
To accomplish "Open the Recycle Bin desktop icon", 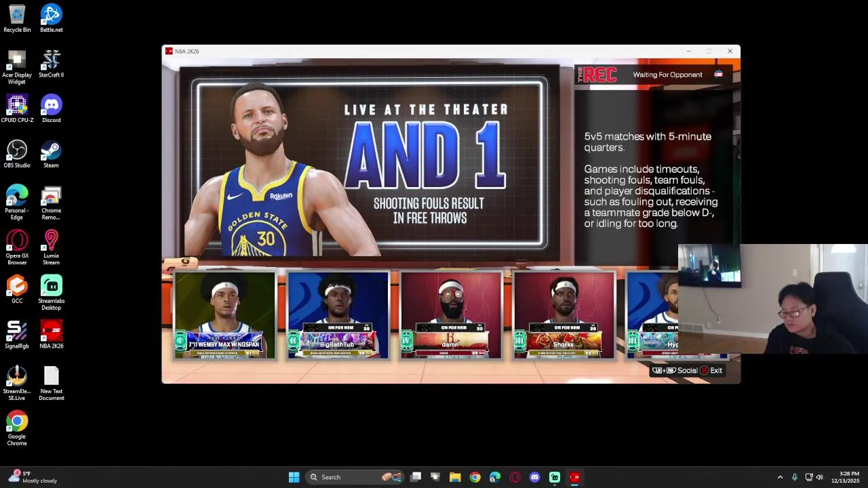I will (17, 19).
